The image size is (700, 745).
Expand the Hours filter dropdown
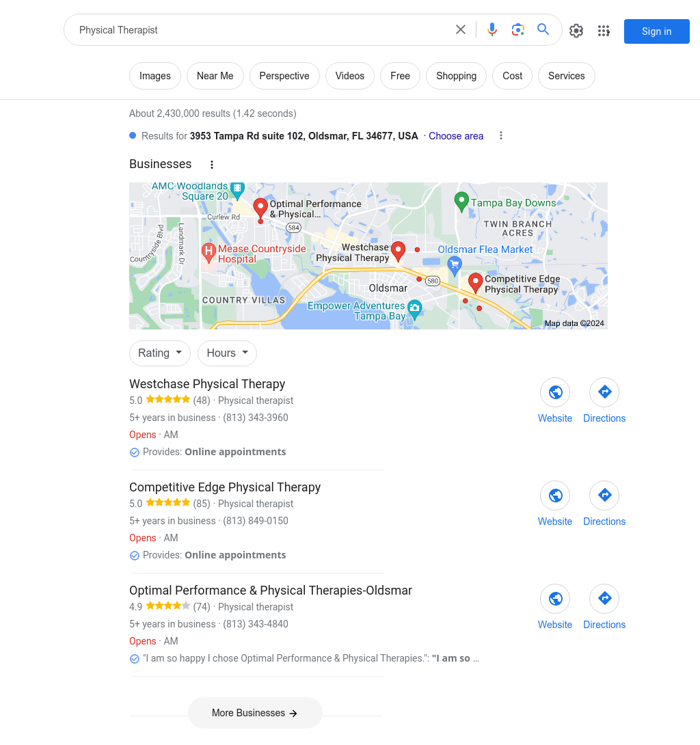pyautogui.click(x=227, y=353)
